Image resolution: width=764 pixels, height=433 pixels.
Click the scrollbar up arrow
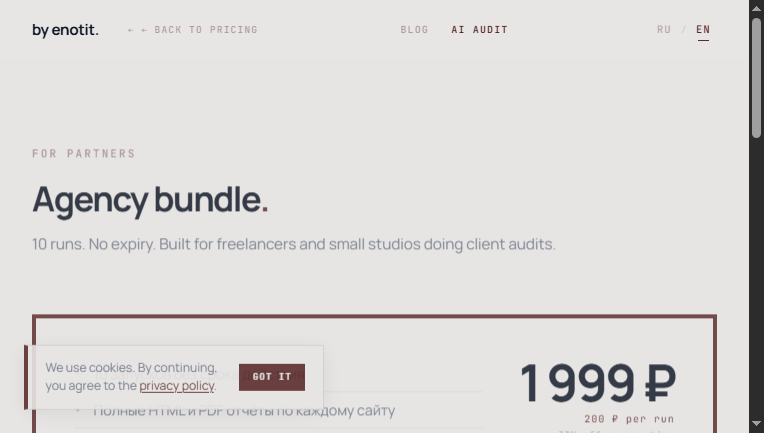(757, 7)
